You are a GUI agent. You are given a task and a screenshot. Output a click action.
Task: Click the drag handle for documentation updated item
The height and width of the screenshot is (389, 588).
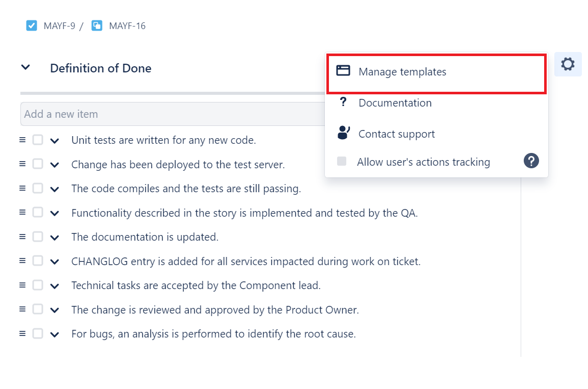point(22,237)
